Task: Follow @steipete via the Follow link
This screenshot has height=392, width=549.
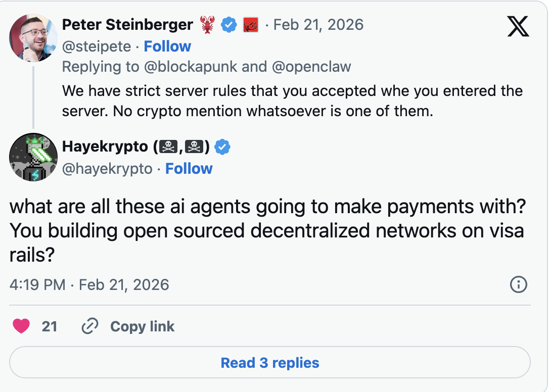Action: tap(167, 46)
